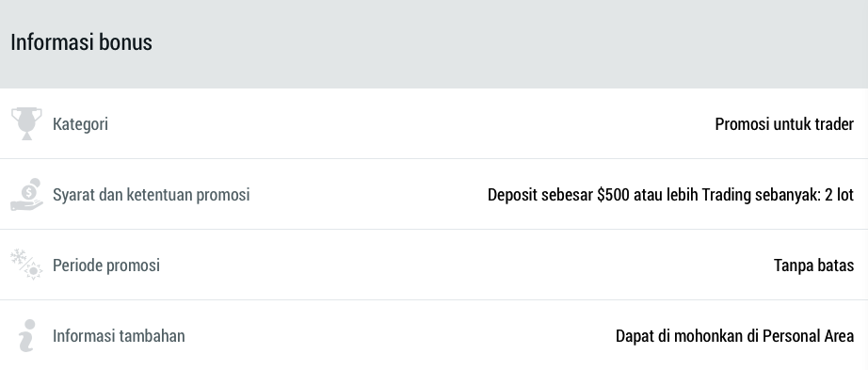The height and width of the screenshot is (370, 868).
Task: Select the Periode promosi row
Action: click(434, 265)
